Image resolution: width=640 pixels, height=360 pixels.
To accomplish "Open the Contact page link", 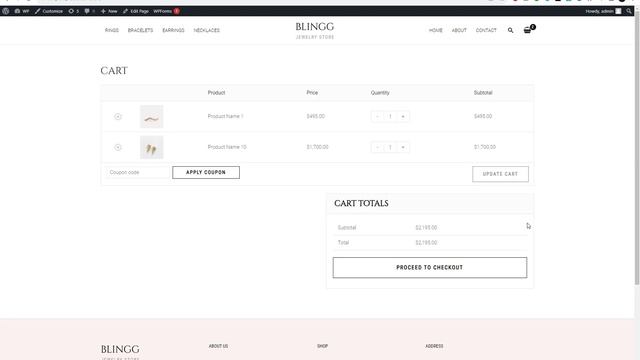I will 486,30.
